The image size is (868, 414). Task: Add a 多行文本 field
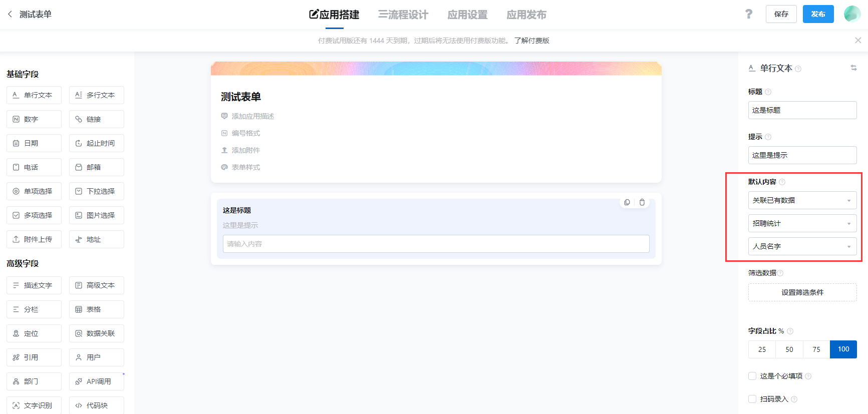coord(97,95)
